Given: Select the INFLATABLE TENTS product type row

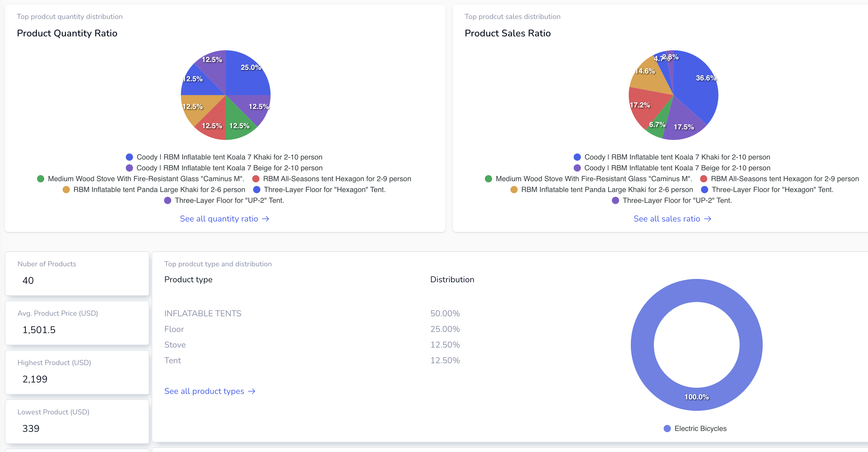Looking at the screenshot, I should pos(203,314).
